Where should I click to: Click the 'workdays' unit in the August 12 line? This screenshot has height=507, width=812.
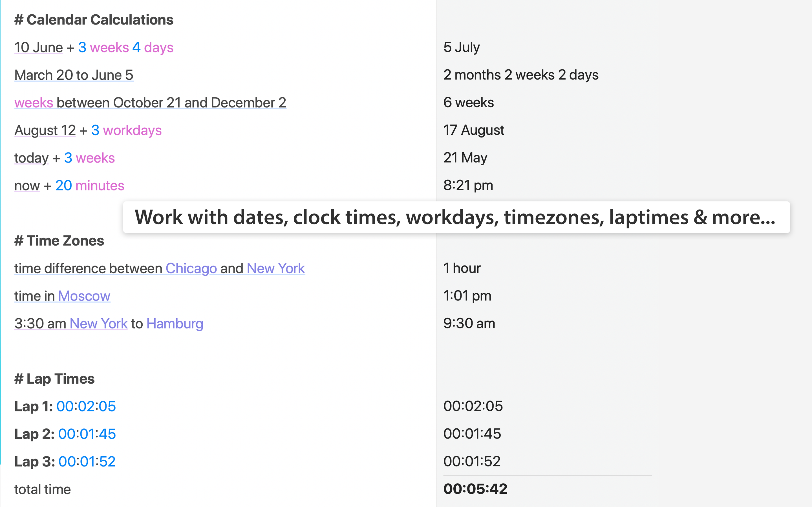pyautogui.click(x=132, y=130)
